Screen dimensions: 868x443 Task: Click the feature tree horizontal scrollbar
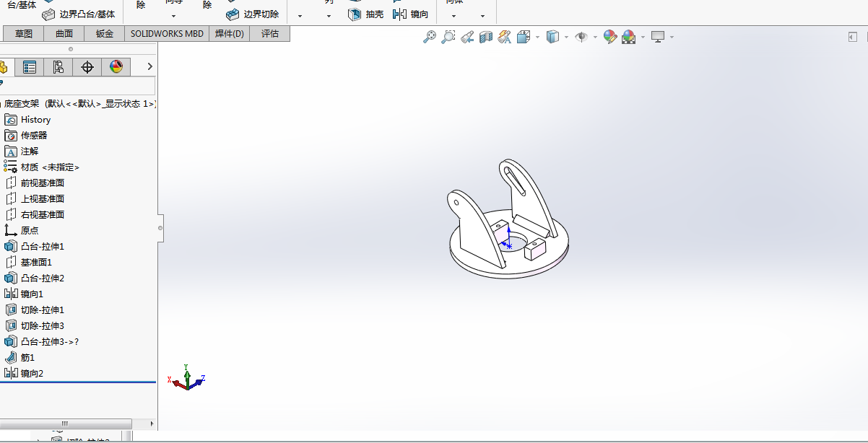coord(65,424)
